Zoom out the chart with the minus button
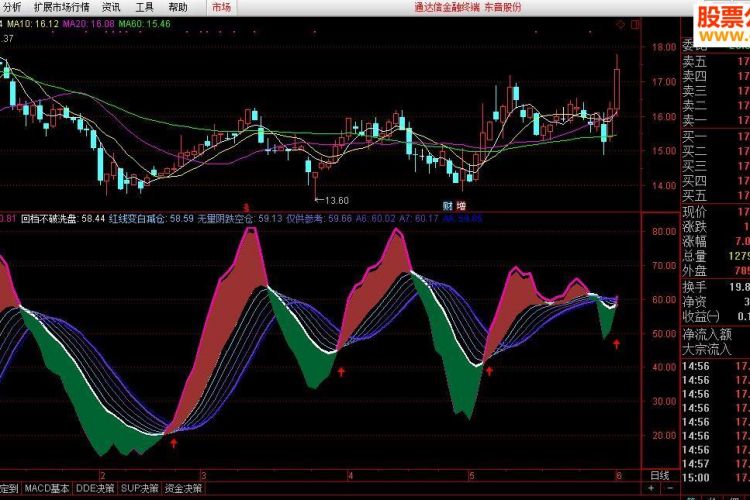 [670, 488]
